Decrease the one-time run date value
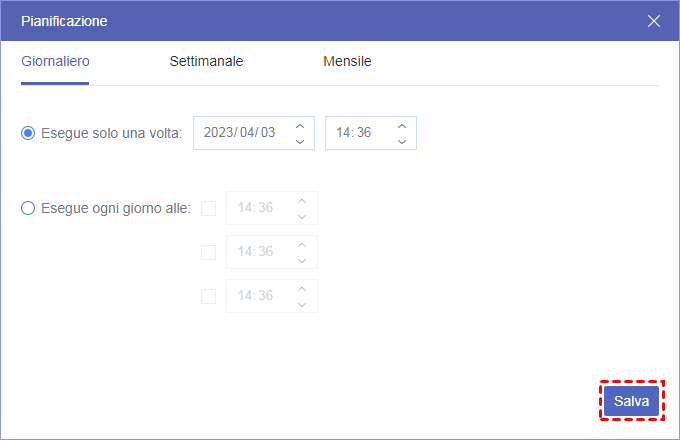 tap(299, 141)
